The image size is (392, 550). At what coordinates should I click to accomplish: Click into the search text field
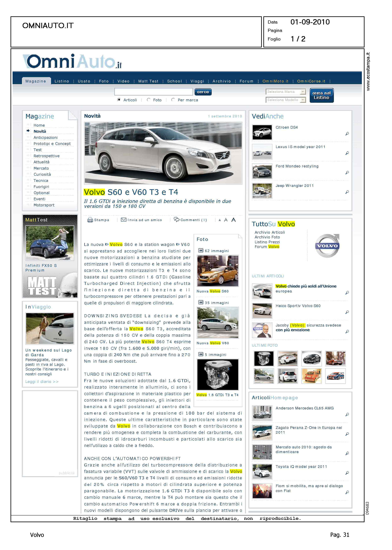tap(153, 92)
